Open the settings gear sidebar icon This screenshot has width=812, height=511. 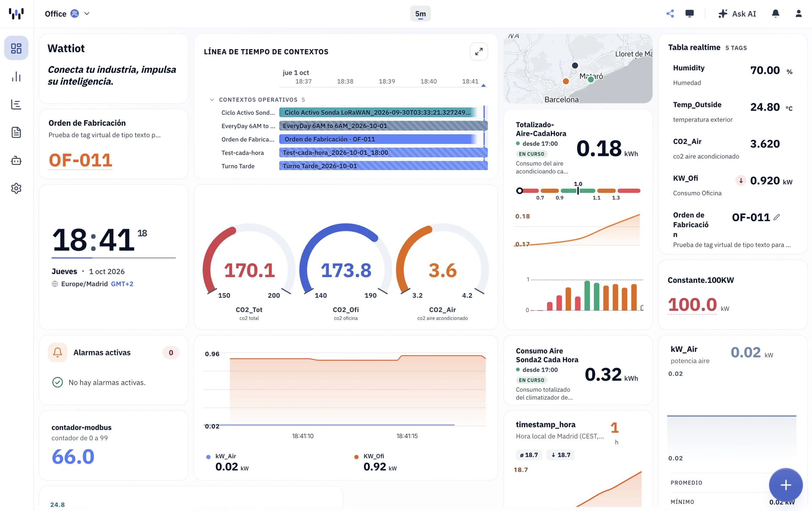click(16, 188)
